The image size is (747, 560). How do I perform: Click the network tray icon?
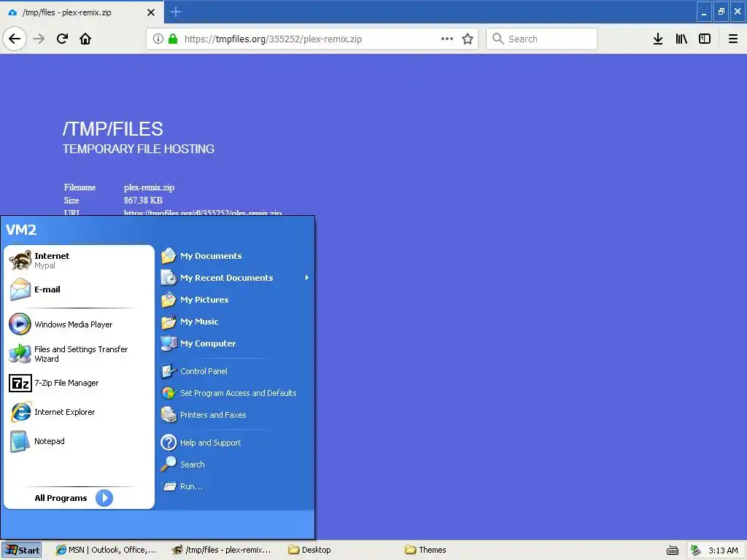click(695, 551)
